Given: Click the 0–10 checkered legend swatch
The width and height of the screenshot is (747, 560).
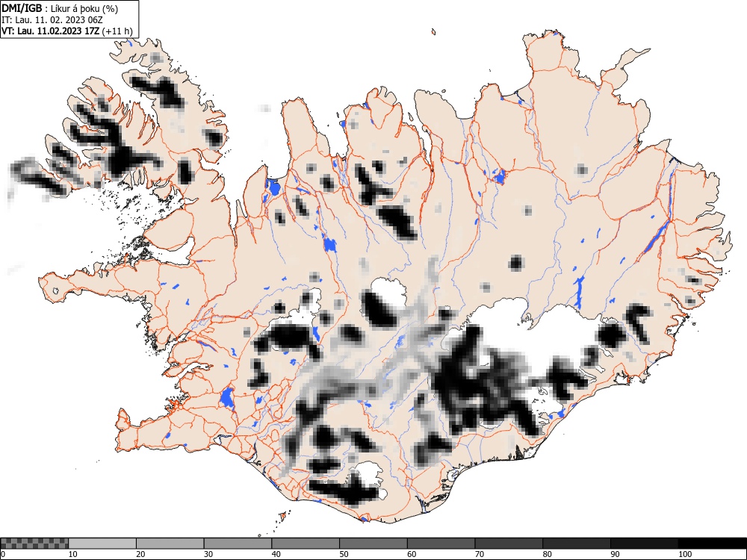Looking at the screenshot, I should point(34,544).
